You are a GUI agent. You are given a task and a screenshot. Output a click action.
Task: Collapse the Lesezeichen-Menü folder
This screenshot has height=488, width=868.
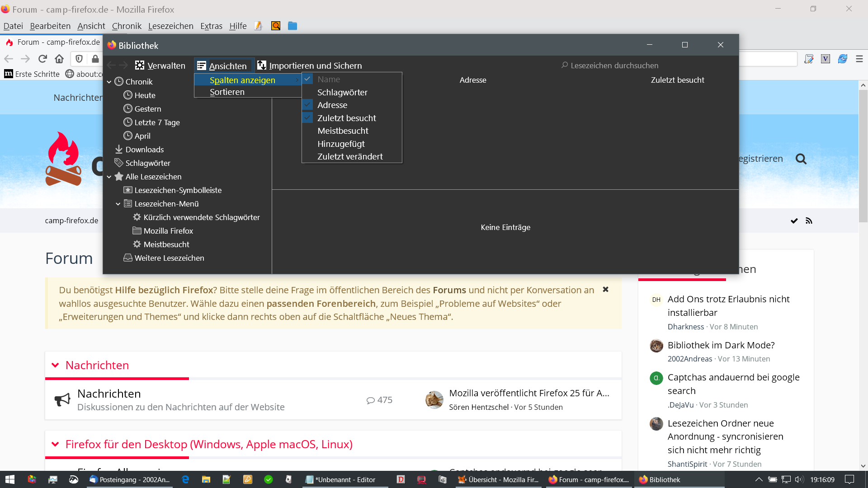tap(118, 204)
